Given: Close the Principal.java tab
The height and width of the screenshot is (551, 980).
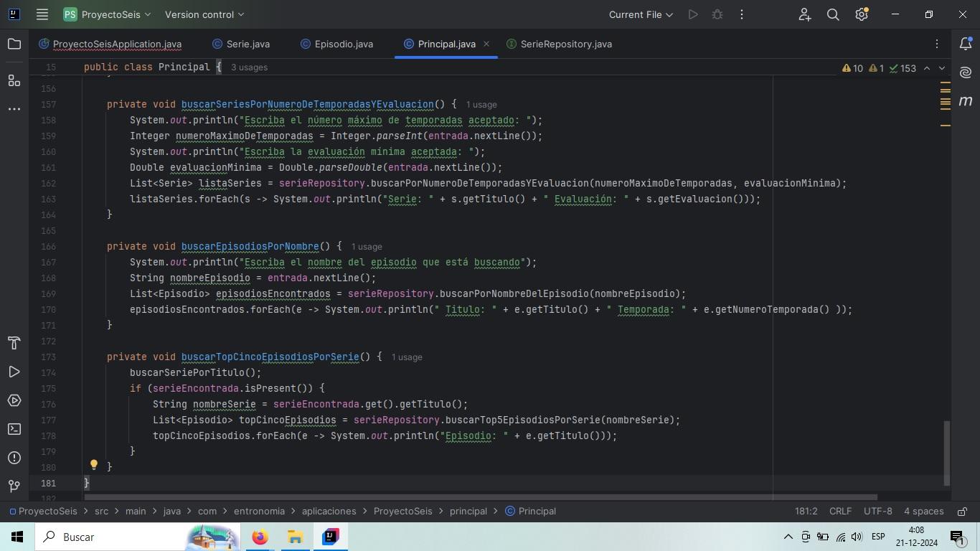Looking at the screenshot, I should pos(486,44).
